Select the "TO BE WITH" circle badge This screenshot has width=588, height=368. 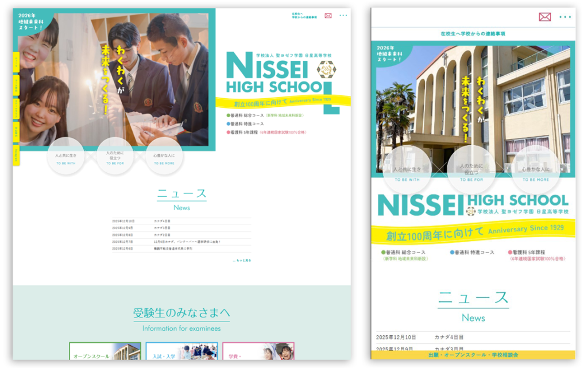(65, 154)
